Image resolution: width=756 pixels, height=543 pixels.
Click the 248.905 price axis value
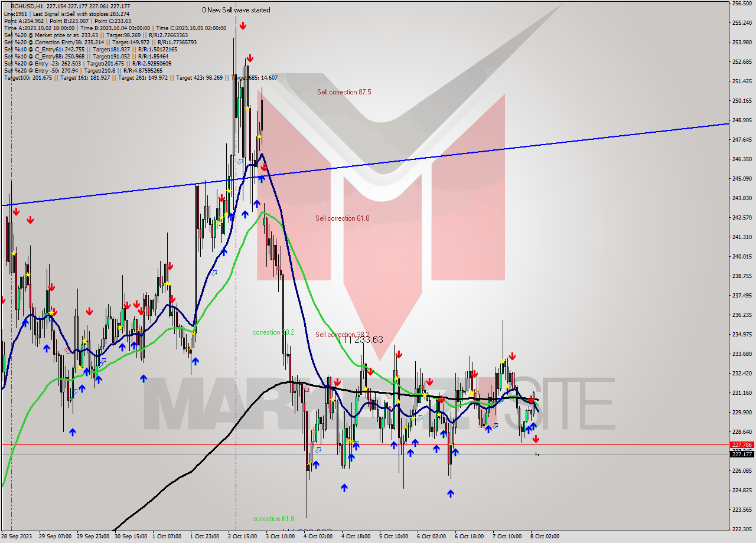click(742, 120)
